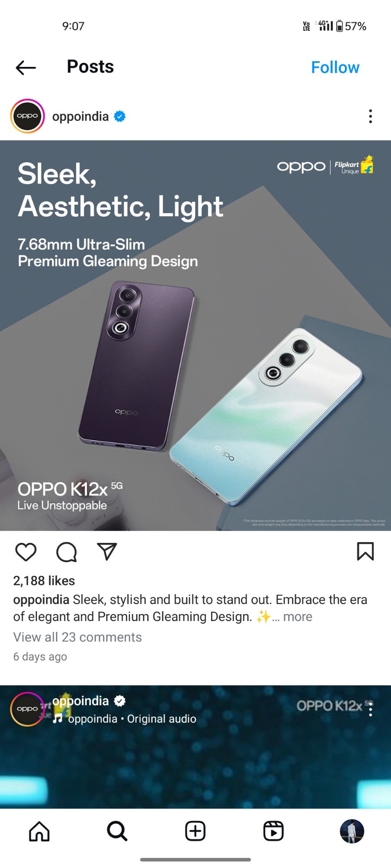Tap the back arrow beside Posts
This screenshot has height=868, width=391.
click(26, 68)
